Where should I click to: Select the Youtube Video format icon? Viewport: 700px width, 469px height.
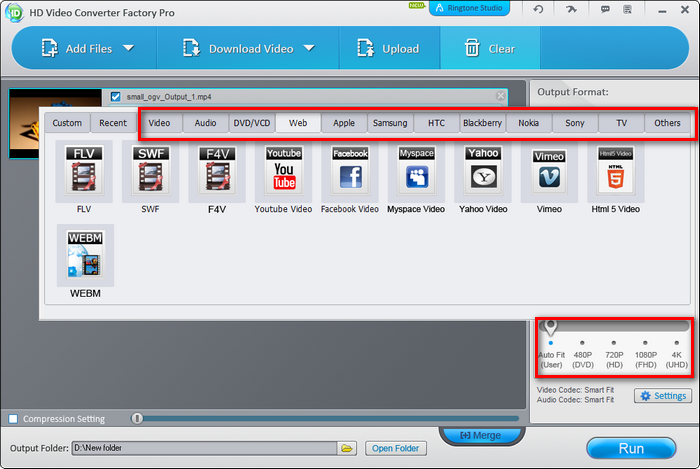point(283,172)
